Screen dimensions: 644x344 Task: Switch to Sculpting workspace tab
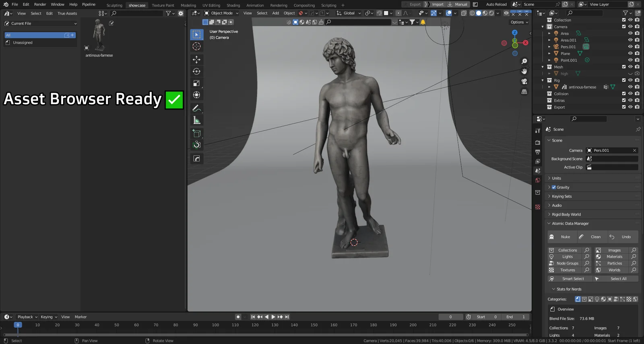coord(114,5)
